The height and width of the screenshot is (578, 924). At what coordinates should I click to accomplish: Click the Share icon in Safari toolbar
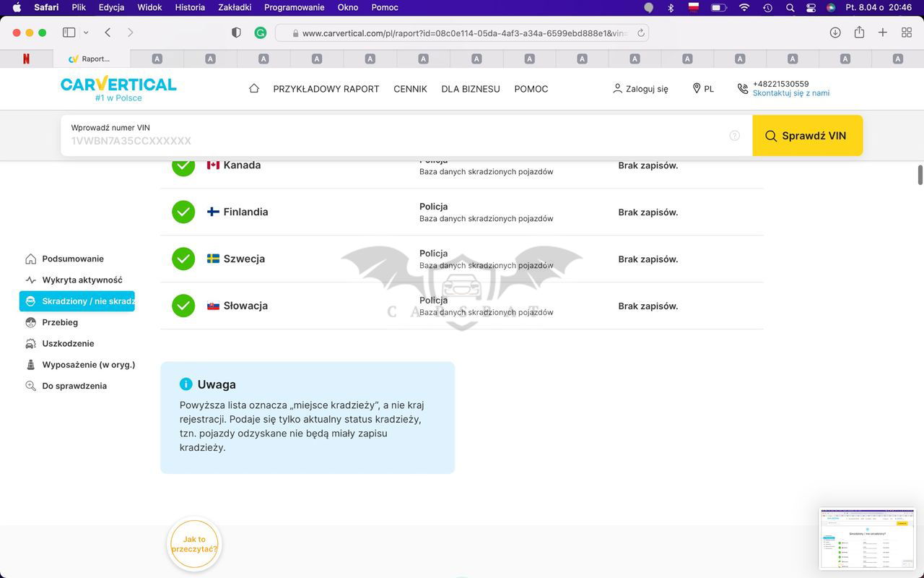(x=859, y=33)
